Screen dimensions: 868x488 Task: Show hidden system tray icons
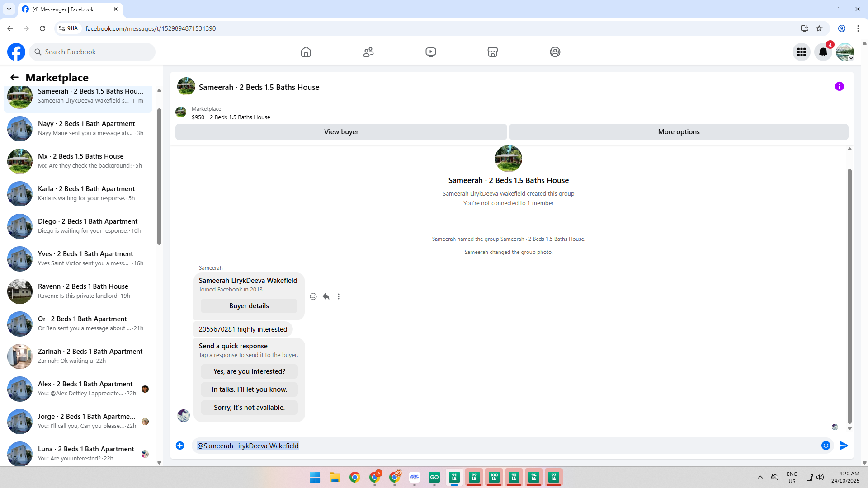pos(760,477)
